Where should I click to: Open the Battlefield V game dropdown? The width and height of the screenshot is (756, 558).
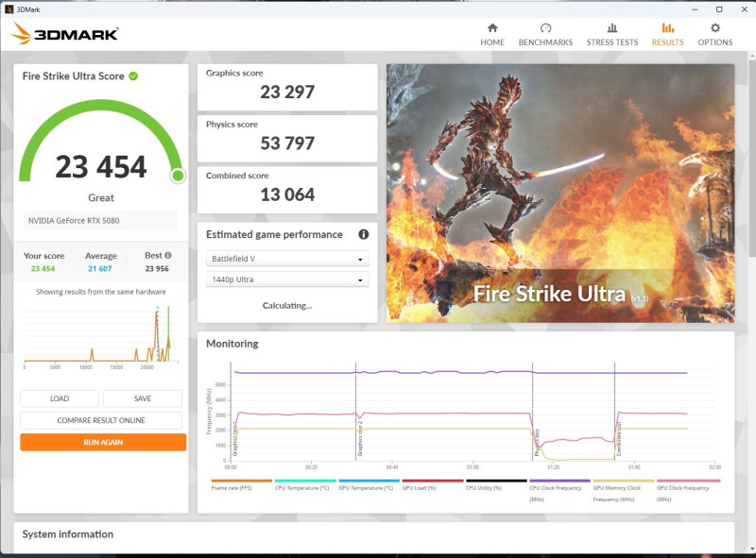coord(287,259)
